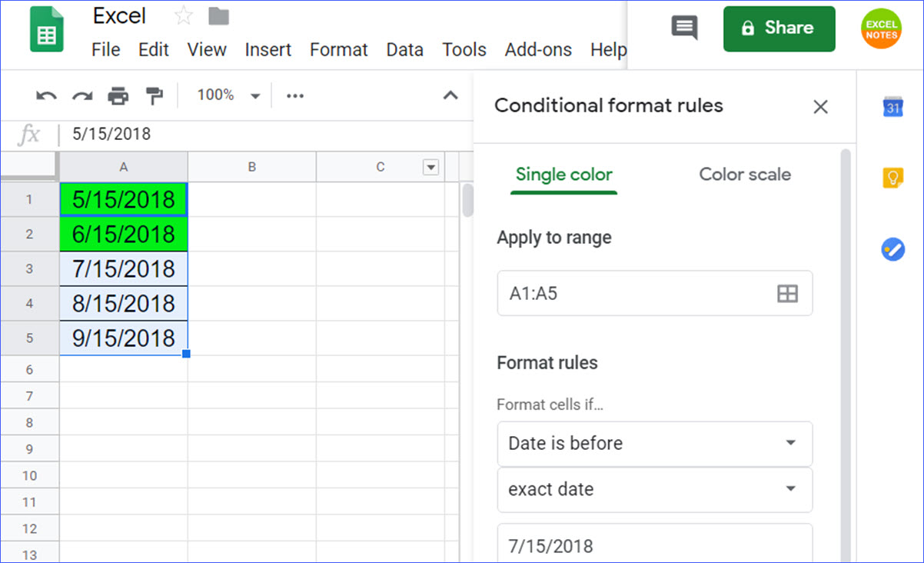Star the Excel document
The image size is (924, 563).
coord(183,16)
